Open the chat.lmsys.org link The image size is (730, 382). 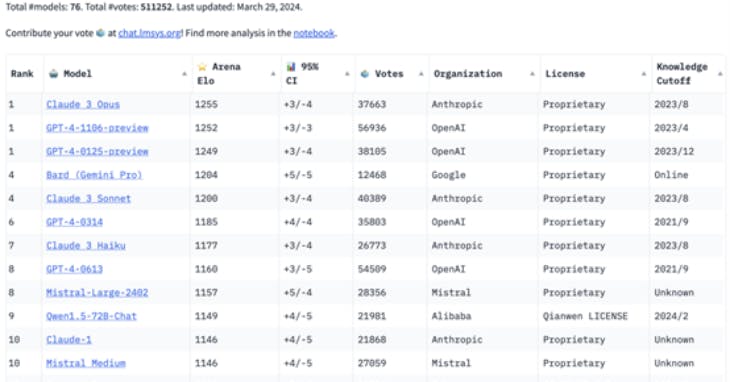tap(149, 34)
